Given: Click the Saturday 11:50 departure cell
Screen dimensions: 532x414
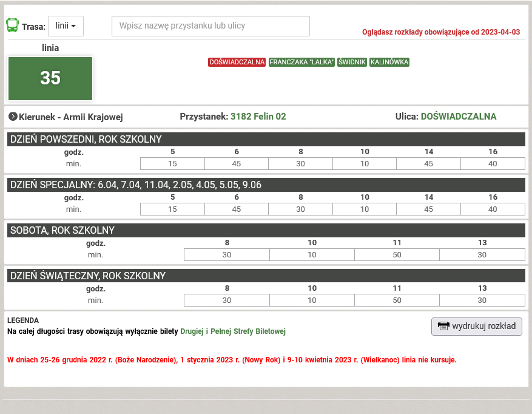Looking at the screenshot, I should (397, 254).
